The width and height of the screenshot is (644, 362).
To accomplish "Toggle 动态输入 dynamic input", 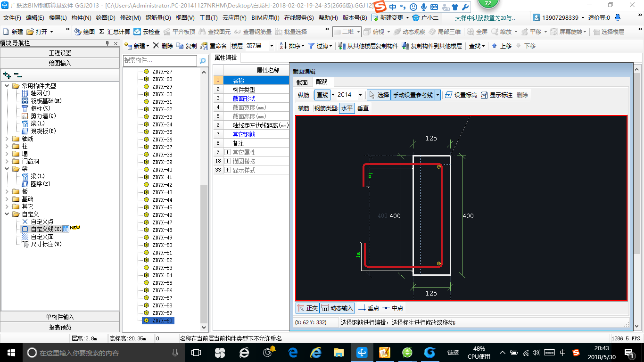I will (x=338, y=308).
